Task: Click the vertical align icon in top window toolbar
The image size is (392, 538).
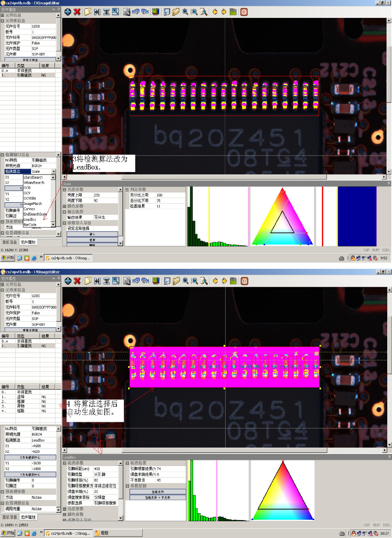Action: tap(106, 12)
